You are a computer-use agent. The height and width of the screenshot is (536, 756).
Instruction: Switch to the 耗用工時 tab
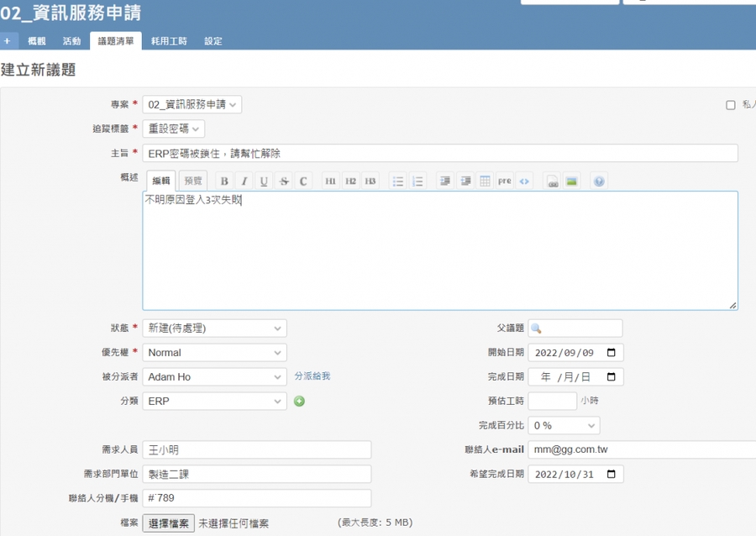pos(169,41)
